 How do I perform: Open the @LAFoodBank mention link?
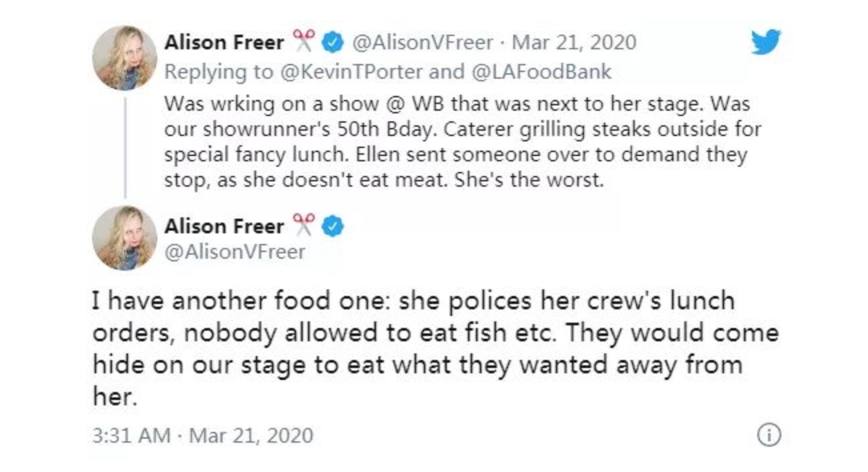(541, 71)
